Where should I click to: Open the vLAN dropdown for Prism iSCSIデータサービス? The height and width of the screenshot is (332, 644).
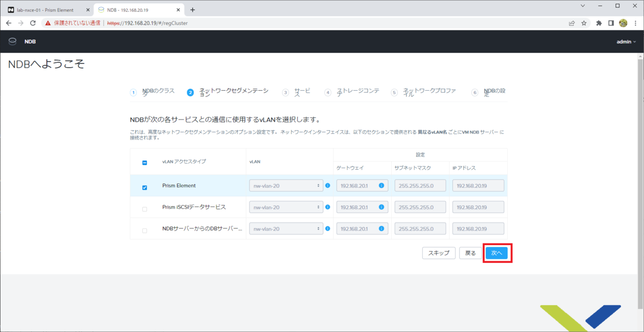click(286, 207)
